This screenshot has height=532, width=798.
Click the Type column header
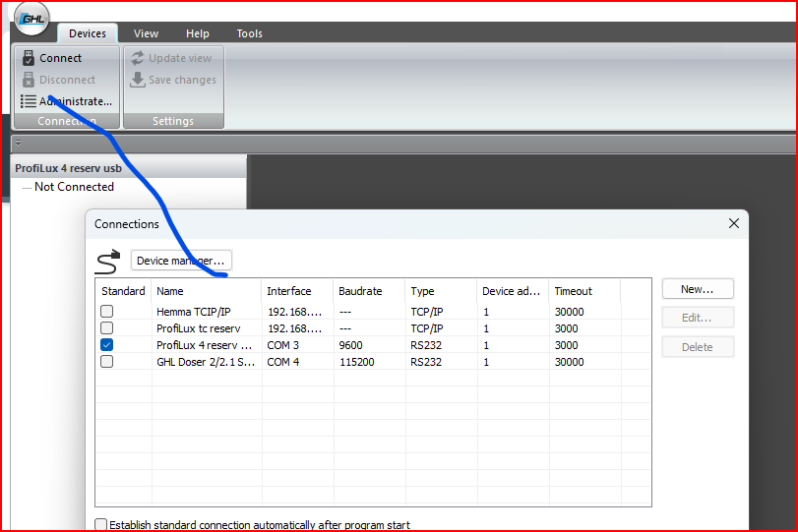(x=441, y=291)
